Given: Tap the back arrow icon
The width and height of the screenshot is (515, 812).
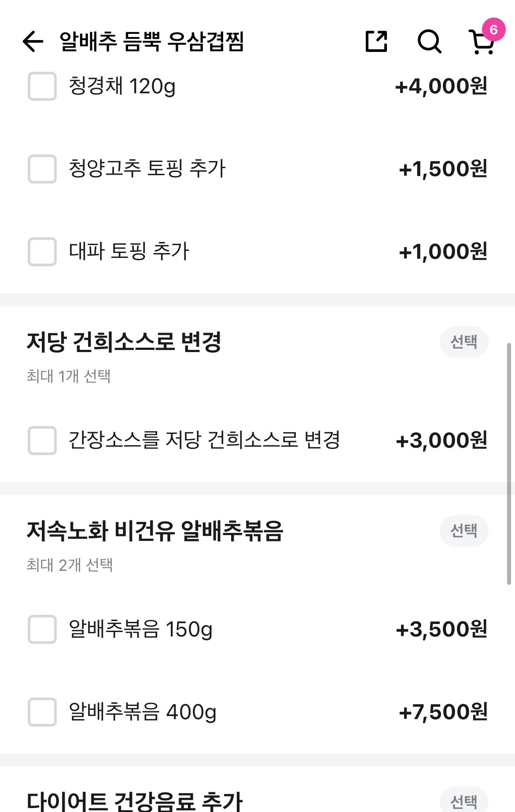Looking at the screenshot, I should tap(33, 42).
